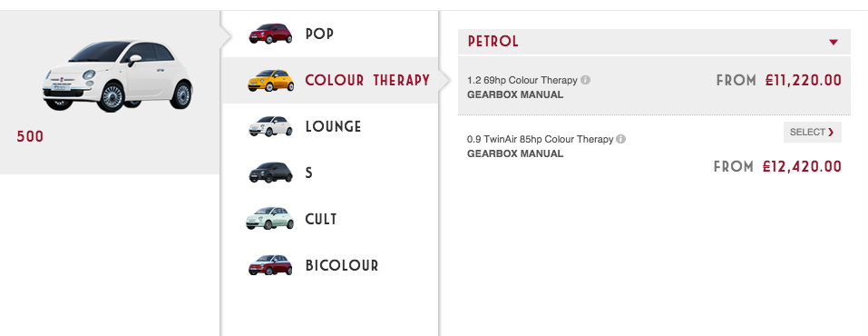This screenshot has width=868, height=336.
Task: Choose the BICOLOUR trim label
Action: [x=342, y=265]
